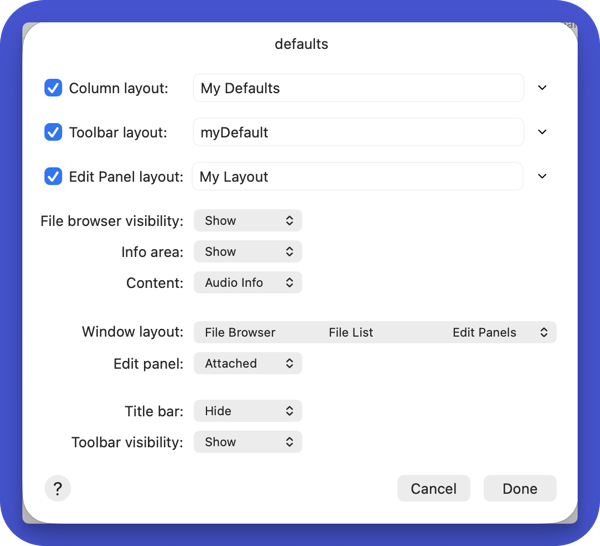Open the Window layout dropdown
This screenshot has width=600, height=546.
[375, 332]
